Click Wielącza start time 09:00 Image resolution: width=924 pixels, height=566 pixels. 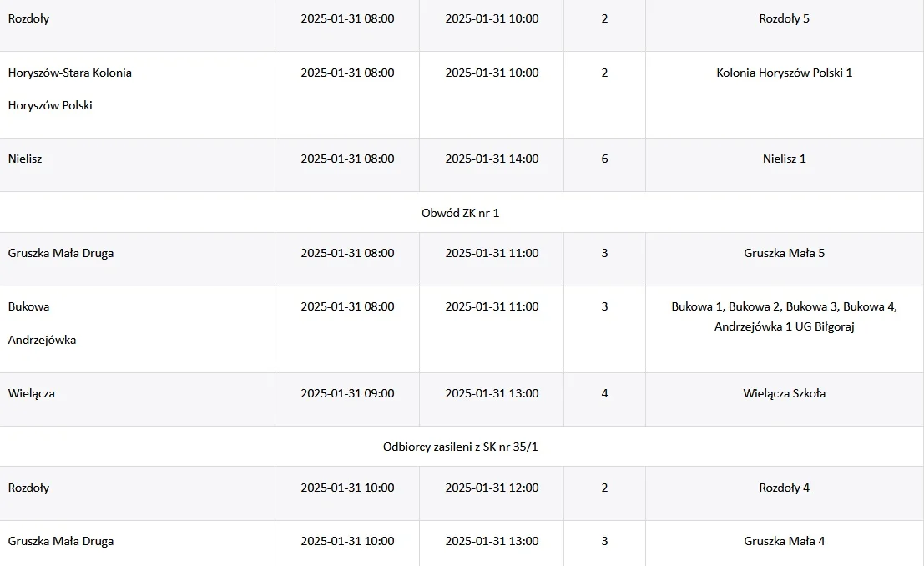(347, 393)
